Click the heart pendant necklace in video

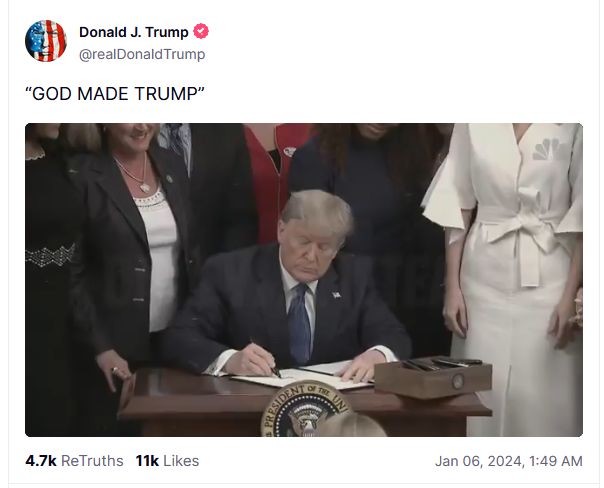(x=145, y=188)
